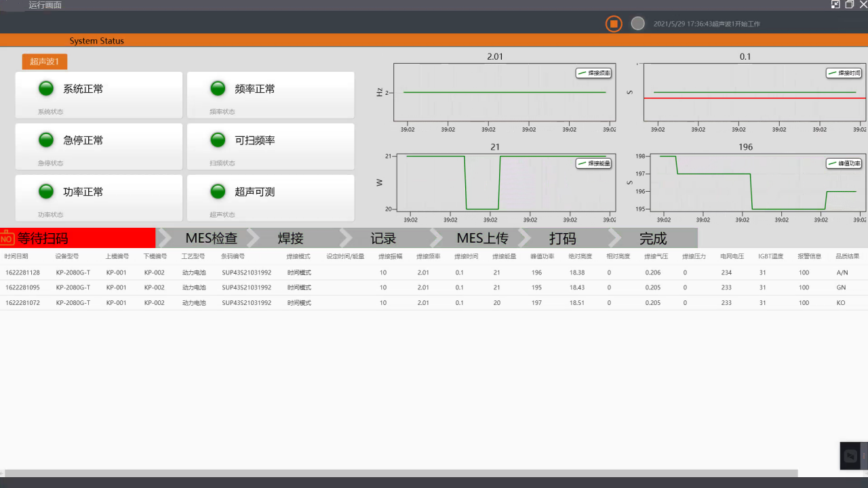Click the 条码编号 column header
868x488 pixels.
(x=233, y=257)
